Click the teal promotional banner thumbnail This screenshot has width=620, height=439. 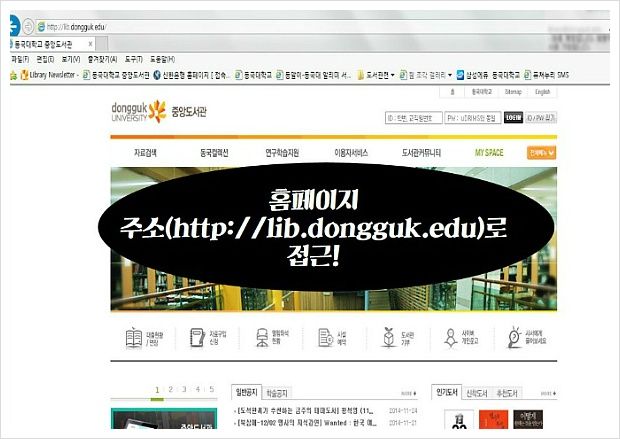pyautogui.click(x=164, y=418)
